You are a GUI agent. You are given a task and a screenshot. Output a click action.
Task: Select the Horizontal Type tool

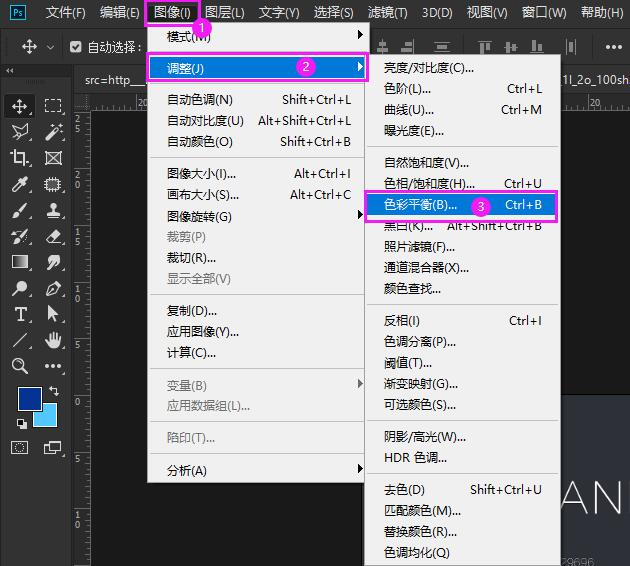coord(19,314)
